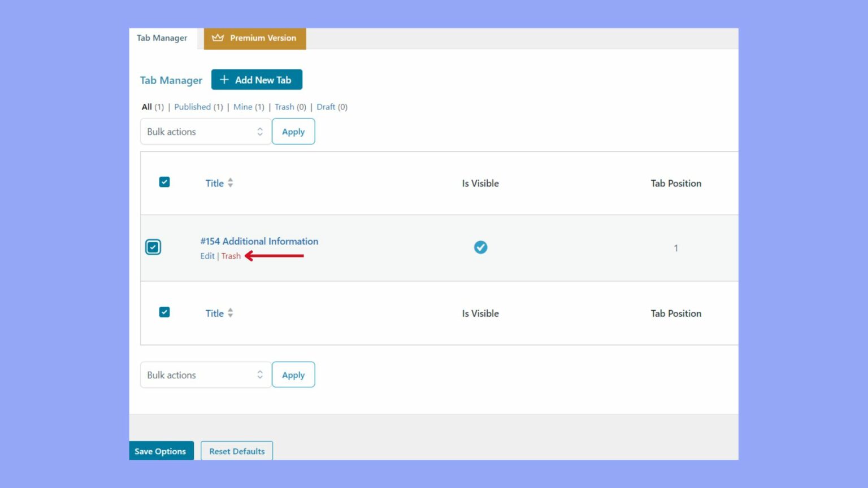The height and width of the screenshot is (488, 868).
Task: Click the stepper arrows in bottom Bulk actions box
Action: tap(260, 374)
